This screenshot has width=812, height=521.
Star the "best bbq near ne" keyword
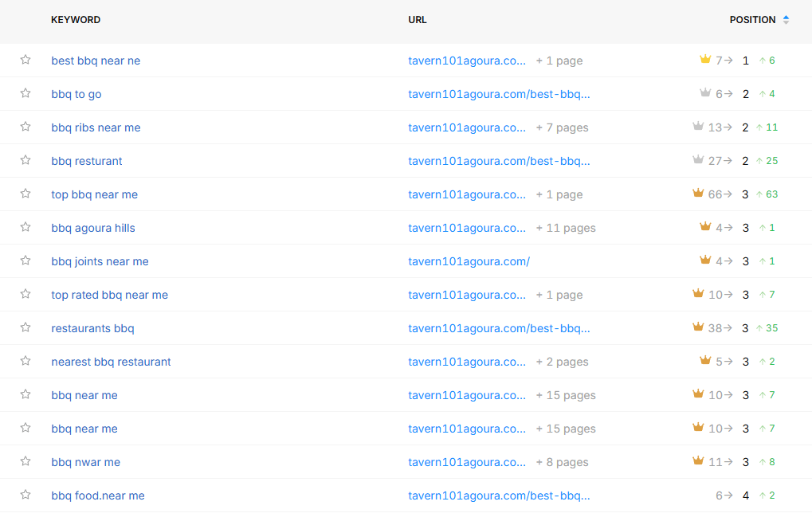(x=25, y=60)
